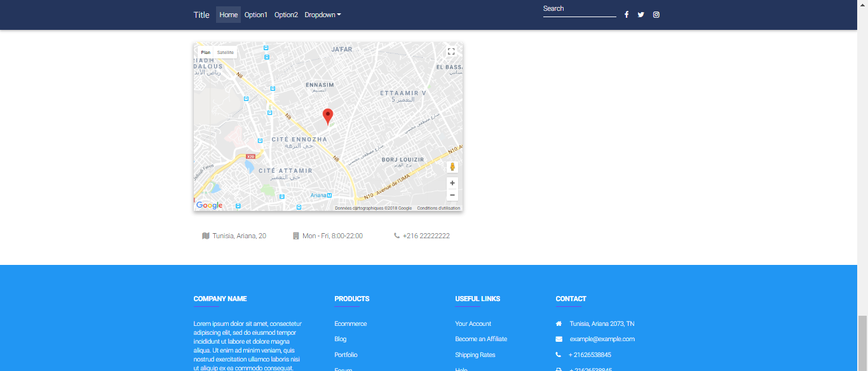Click the Mon - Fri, 8:00-22:00 hours text

[332, 236]
